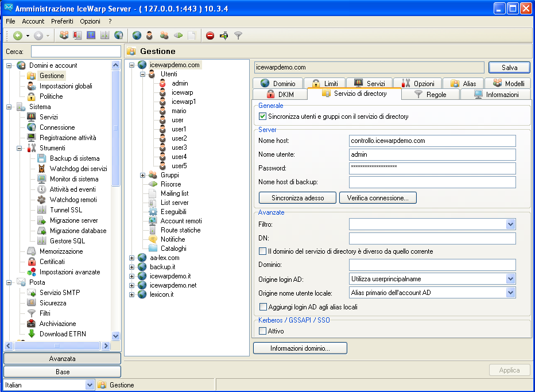Click the red monitor icon in the toolbar

(77, 36)
